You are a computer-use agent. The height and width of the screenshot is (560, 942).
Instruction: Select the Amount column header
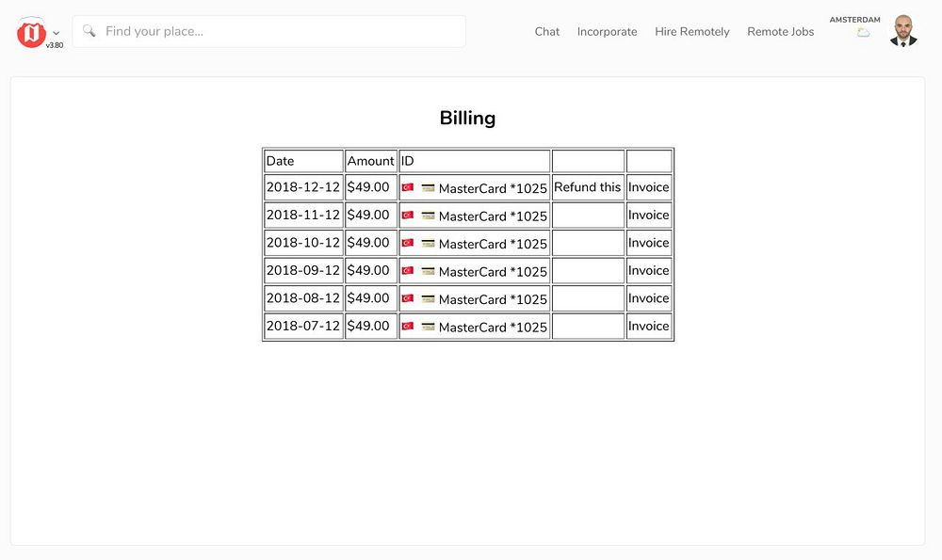(370, 161)
